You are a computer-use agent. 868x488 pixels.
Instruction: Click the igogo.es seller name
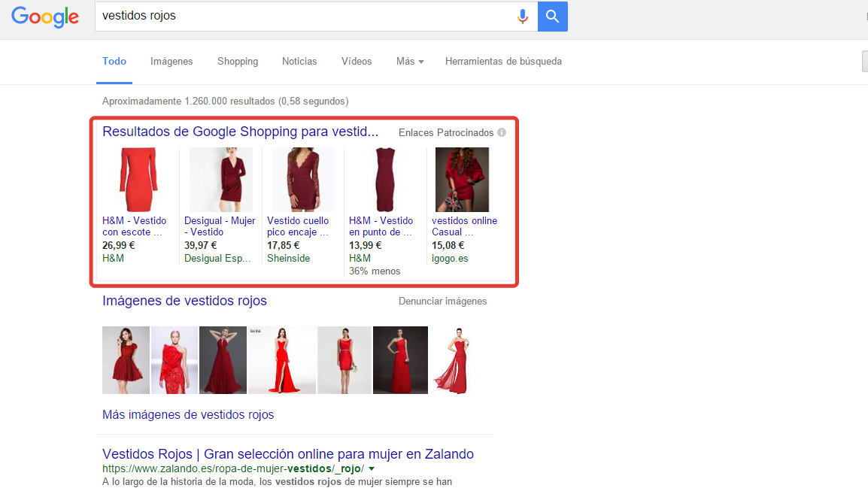point(450,259)
